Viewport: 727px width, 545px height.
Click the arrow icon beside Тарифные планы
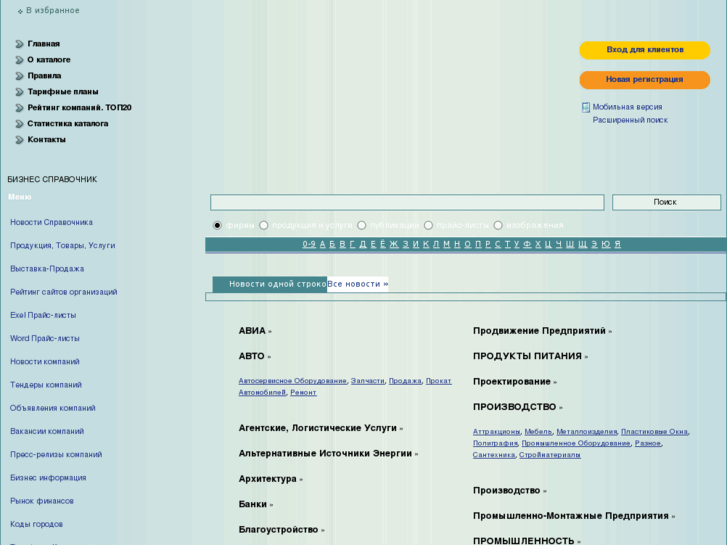point(19,92)
